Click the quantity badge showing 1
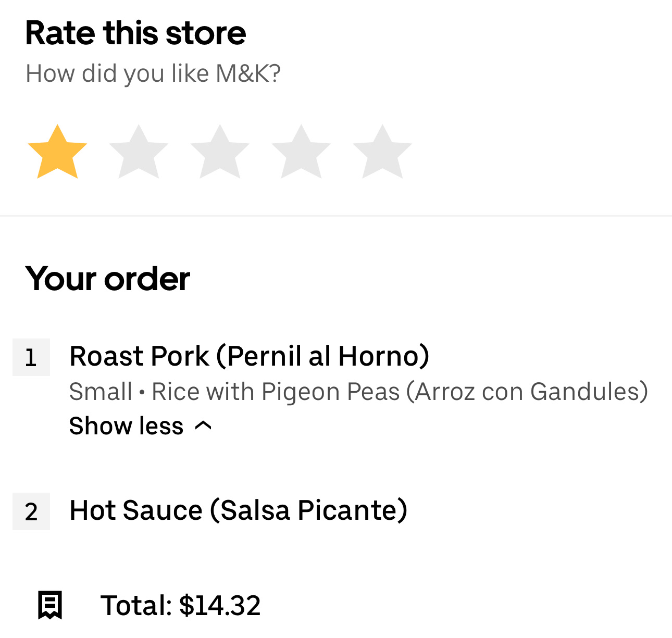Image resolution: width=672 pixels, height=638 pixels. point(31,357)
